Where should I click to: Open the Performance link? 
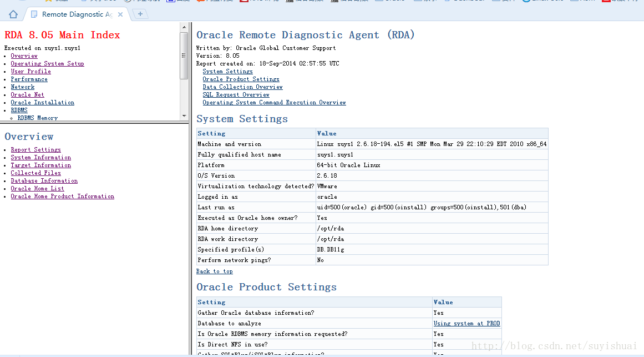pos(29,79)
